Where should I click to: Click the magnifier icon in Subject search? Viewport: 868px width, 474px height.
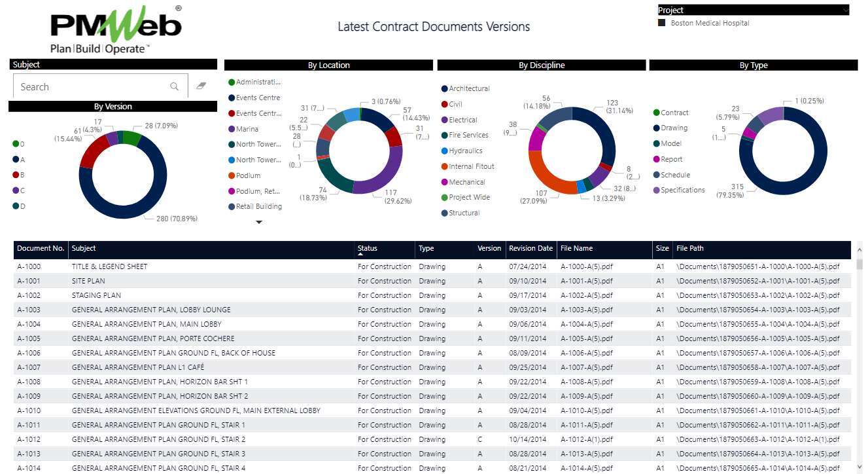pyautogui.click(x=174, y=86)
